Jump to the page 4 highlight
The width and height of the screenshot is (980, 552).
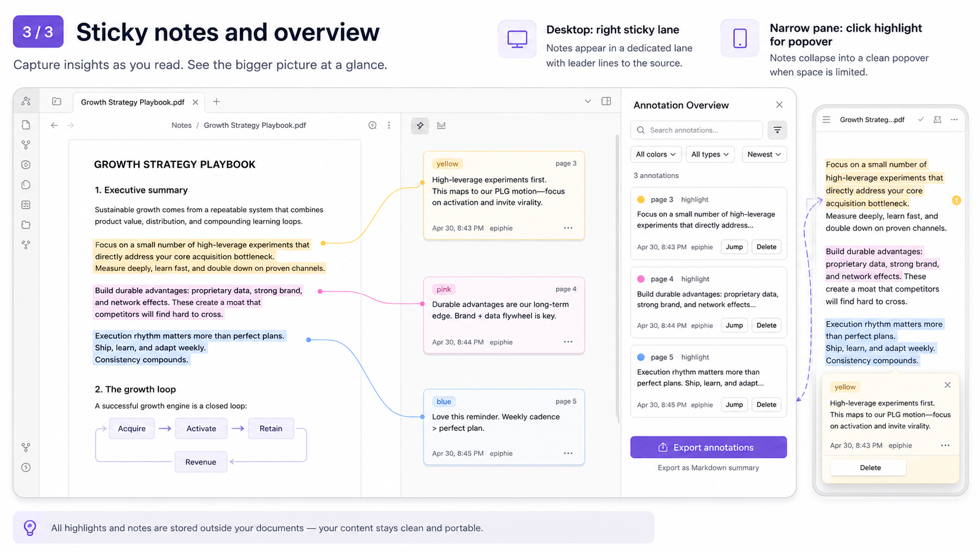point(734,326)
